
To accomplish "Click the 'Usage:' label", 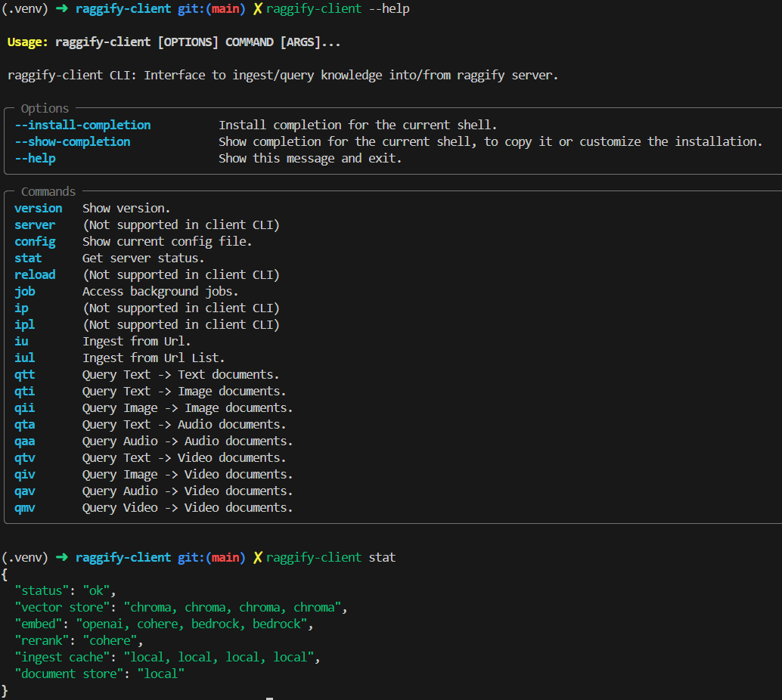I will 27,42.
